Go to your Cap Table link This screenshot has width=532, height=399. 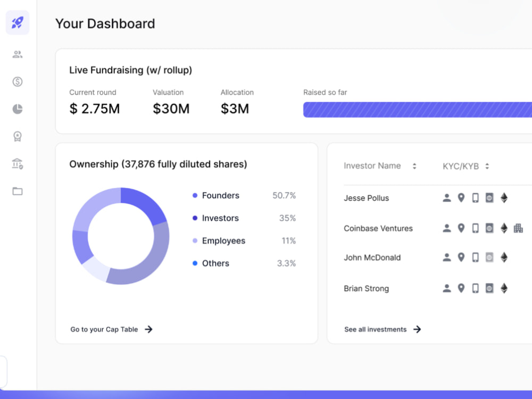pyautogui.click(x=104, y=329)
